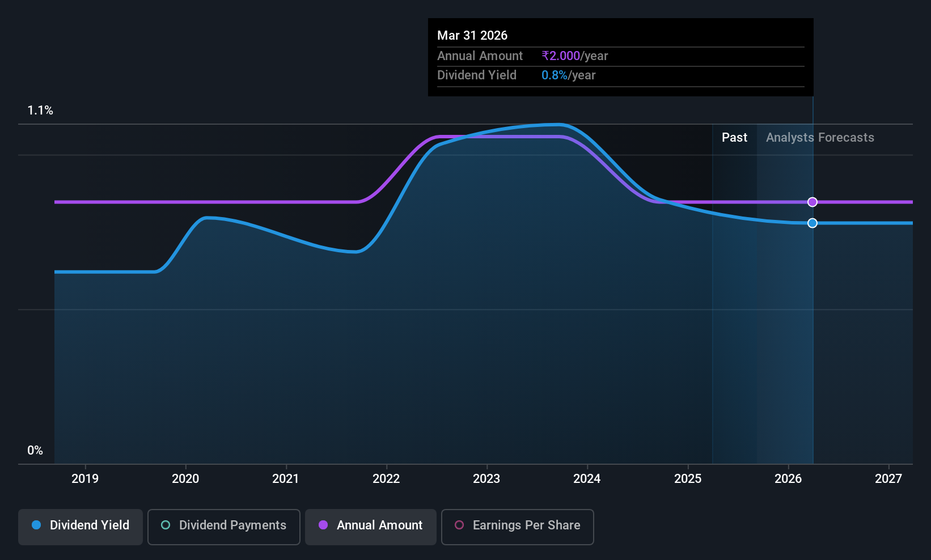The image size is (931, 560).
Task: Click the 2023 x-axis label
Action: (486, 479)
